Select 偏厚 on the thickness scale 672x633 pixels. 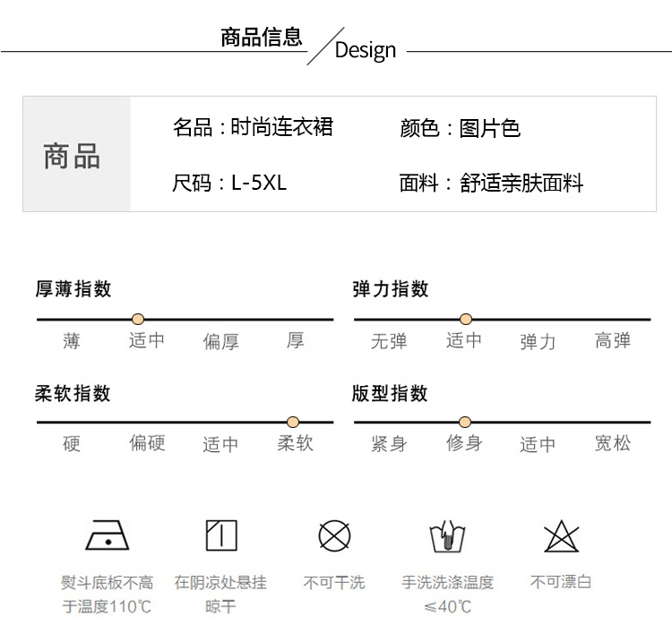pos(220,341)
